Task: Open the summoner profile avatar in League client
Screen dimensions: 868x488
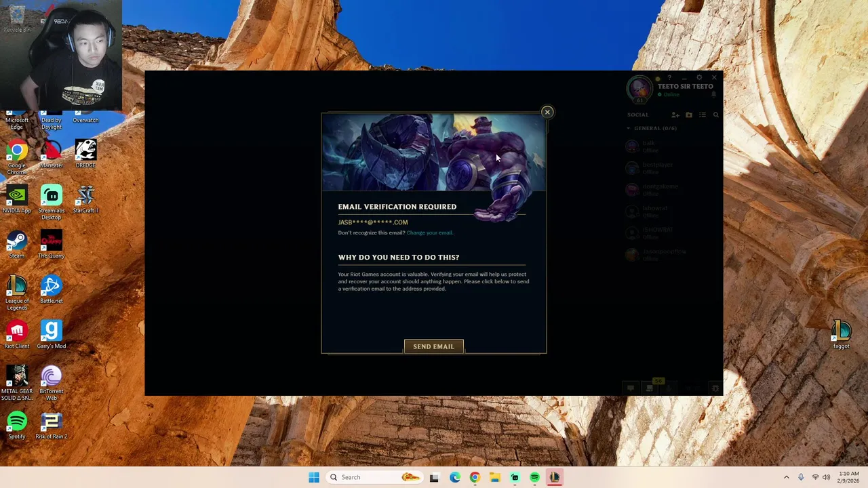Action: (x=639, y=89)
